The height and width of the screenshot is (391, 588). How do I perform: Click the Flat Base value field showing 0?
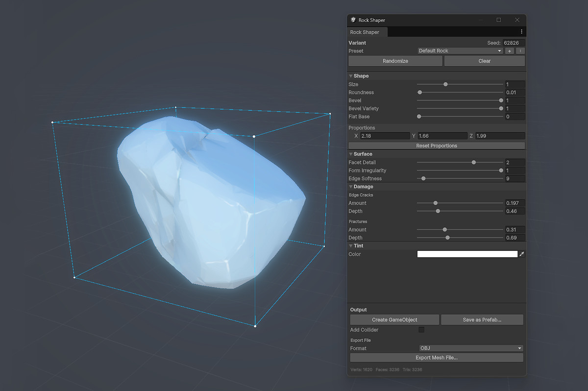point(515,117)
